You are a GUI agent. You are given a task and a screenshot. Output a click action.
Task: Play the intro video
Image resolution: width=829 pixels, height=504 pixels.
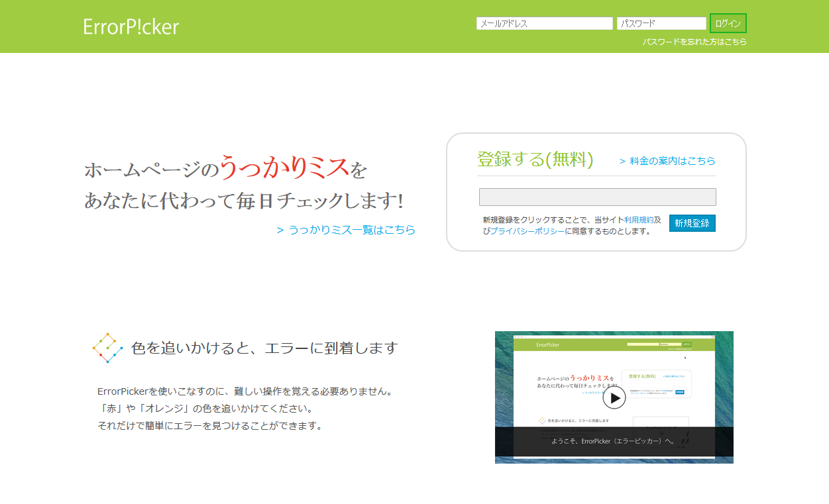point(614,397)
